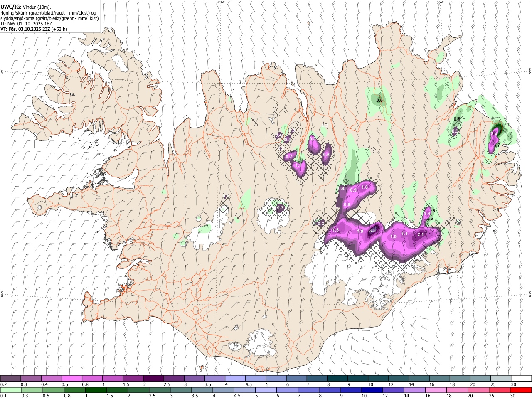Pick the 0.2 swatch in the upper snow legend
Viewport: 532px width, 399px height.
click(x=10, y=378)
